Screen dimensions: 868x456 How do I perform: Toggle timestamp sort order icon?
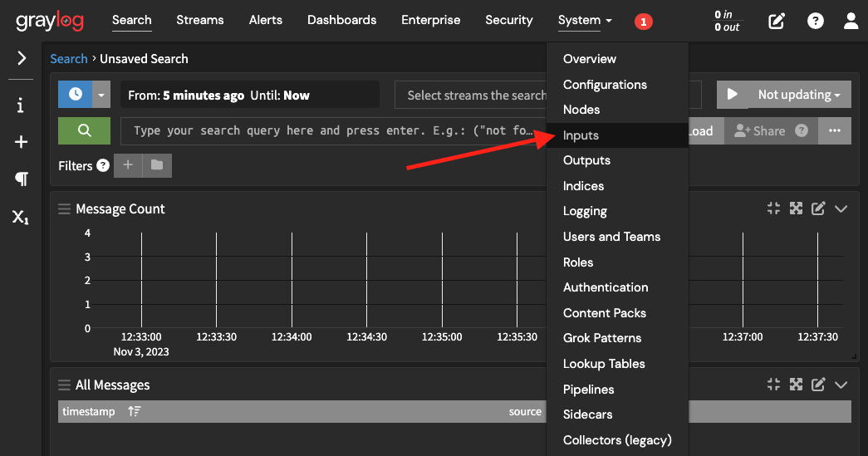coord(135,411)
